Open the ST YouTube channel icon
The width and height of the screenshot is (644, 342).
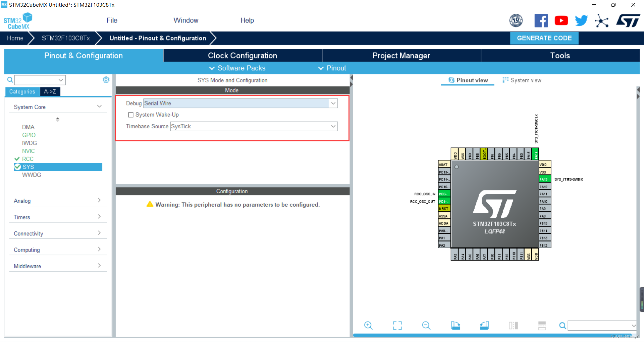(x=561, y=21)
